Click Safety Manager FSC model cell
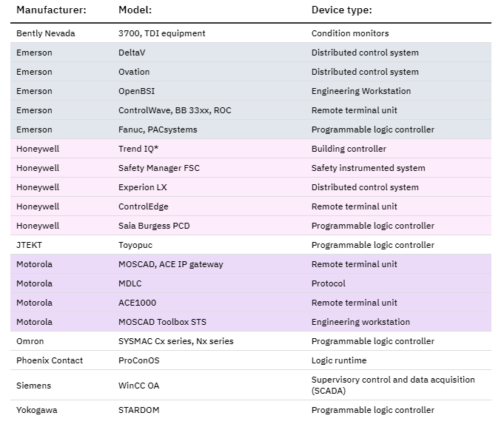Viewport: 504px width, 427px height. (159, 168)
